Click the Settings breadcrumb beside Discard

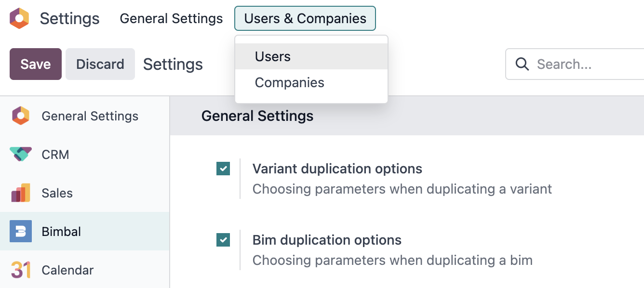173,64
